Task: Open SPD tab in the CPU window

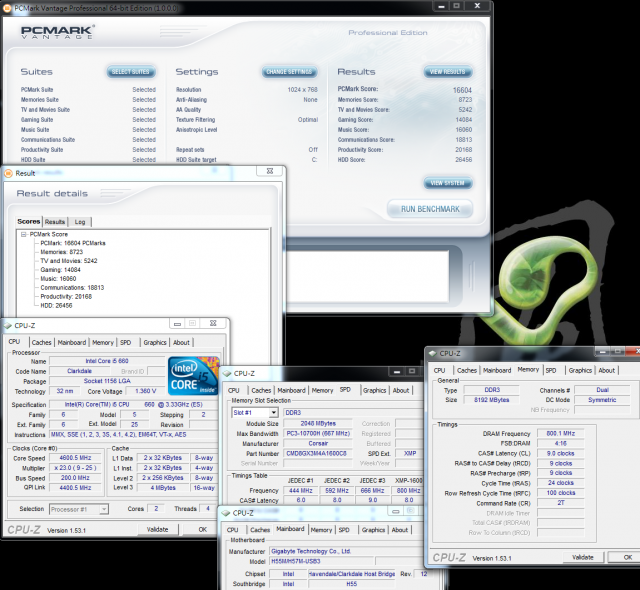Action: (x=126, y=342)
